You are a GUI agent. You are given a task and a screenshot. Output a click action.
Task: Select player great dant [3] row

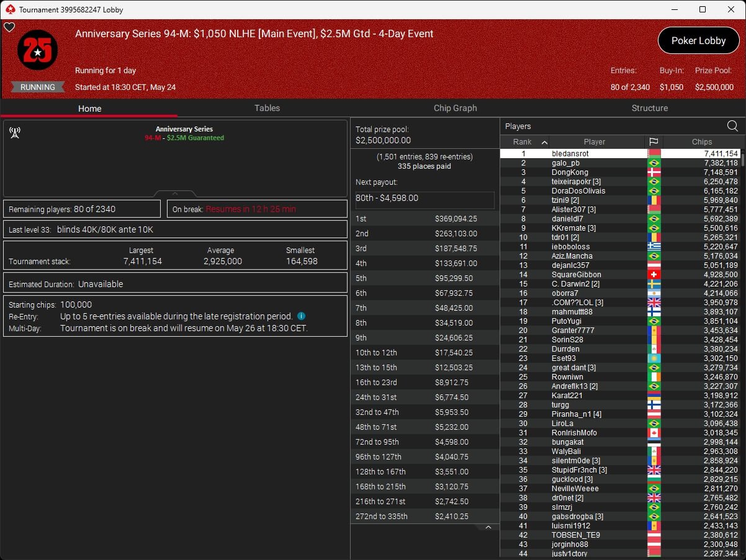coord(619,367)
